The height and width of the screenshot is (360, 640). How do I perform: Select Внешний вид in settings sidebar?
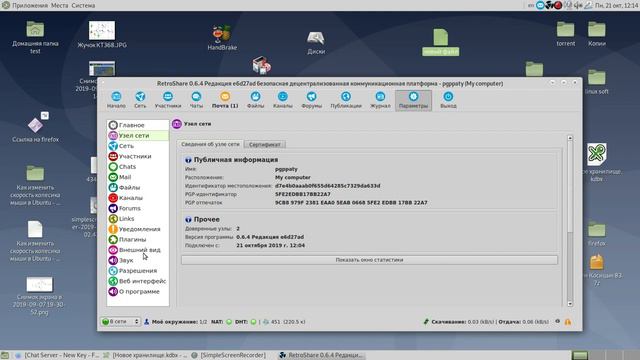[x=138, y=250]
